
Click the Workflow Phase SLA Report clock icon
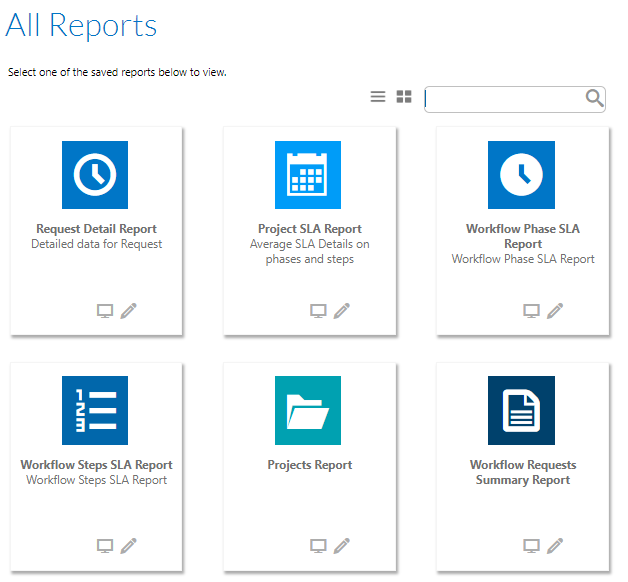click(x=521, y=175)
